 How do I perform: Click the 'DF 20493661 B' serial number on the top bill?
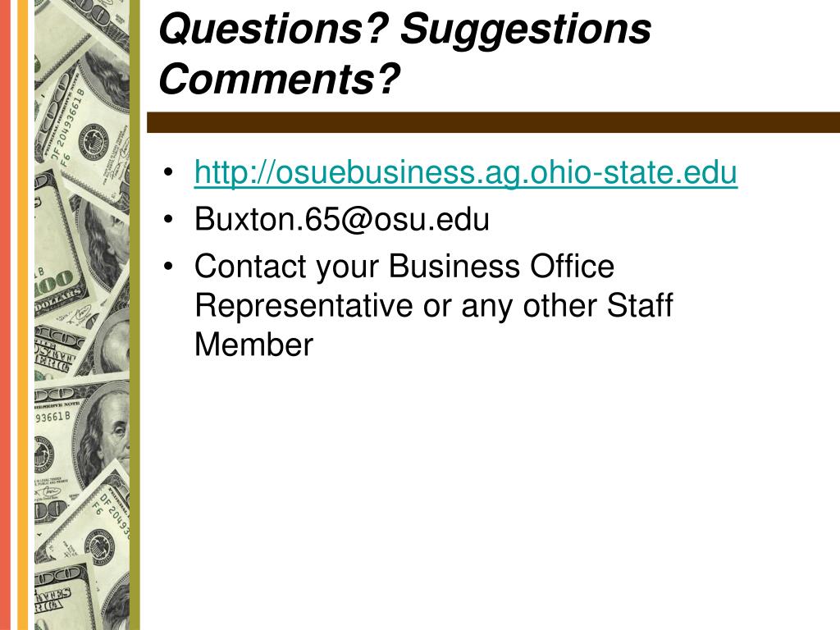[x=68, y=124]
